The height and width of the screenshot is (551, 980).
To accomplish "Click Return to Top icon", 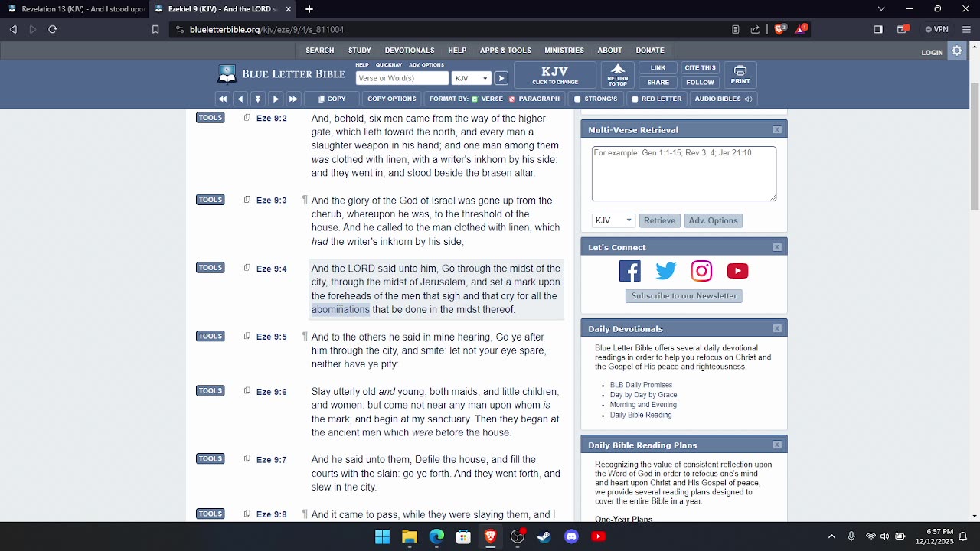I will pyautogui.click(x=617, y=75).
